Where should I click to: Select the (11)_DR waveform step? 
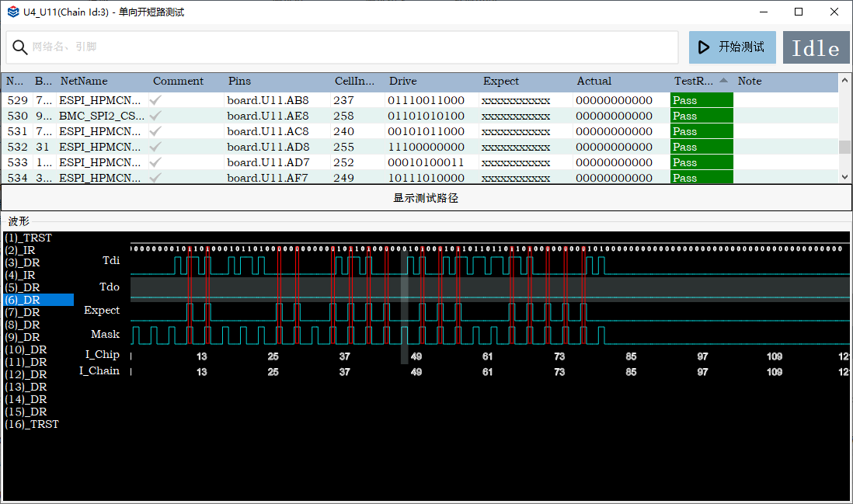click(x=26, y=362)
